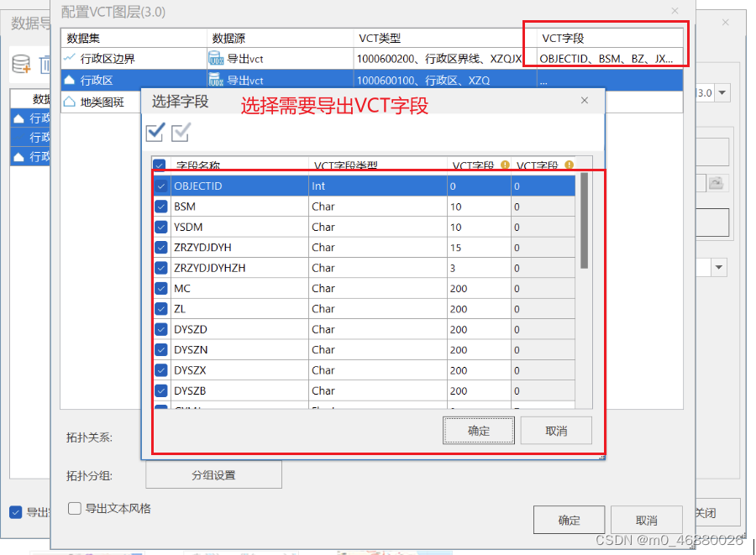Toggle the select-all checkbox in 选择字段 dialog
The width and height of the screenshot is (756, 555).
point(155,132)
